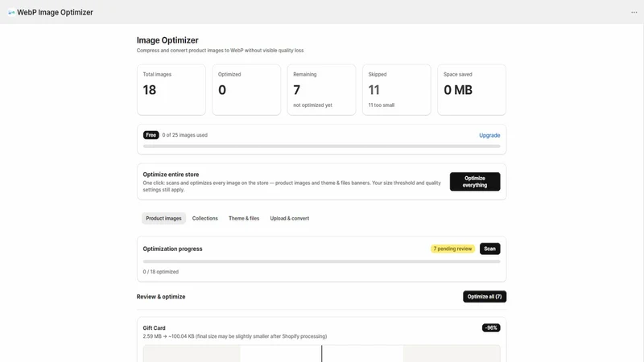Click the images used quota progress bar
This screenshot has width=644, height=362.
pos(321,146)
